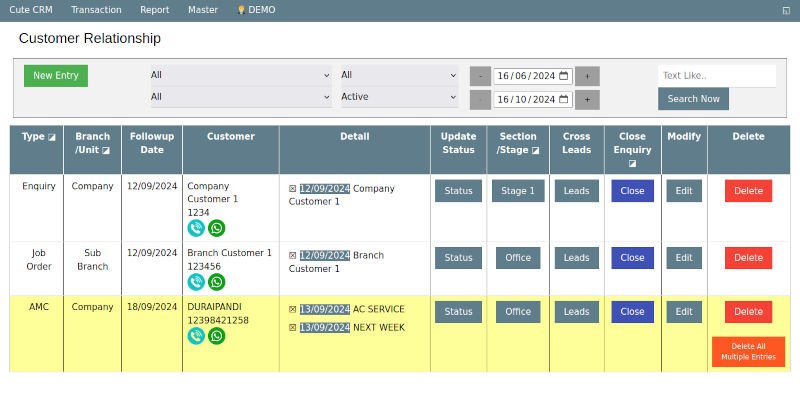Open the calendar picker for 16/06/2024 date
800x400 pixels.
(565, 76)
